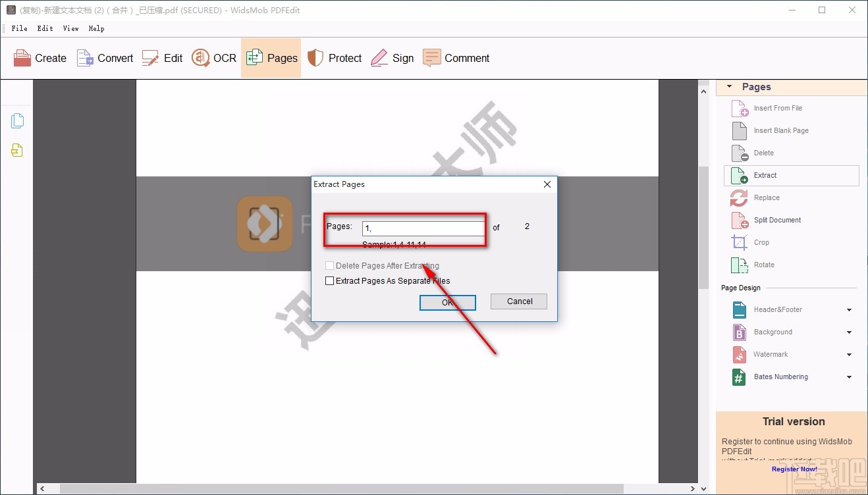Viewport: 868px width, 495px height.
Task: Open the Sign tool
Action: 393,58
